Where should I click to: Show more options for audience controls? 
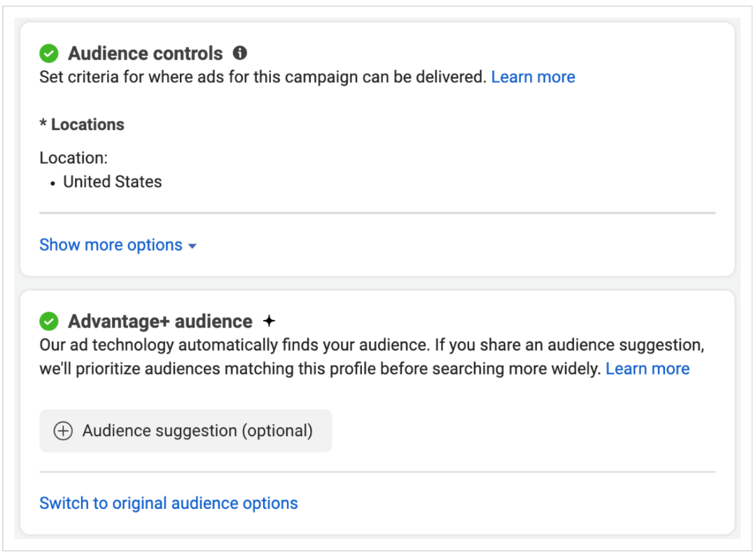pyautogui.click(x=111, y=245)
